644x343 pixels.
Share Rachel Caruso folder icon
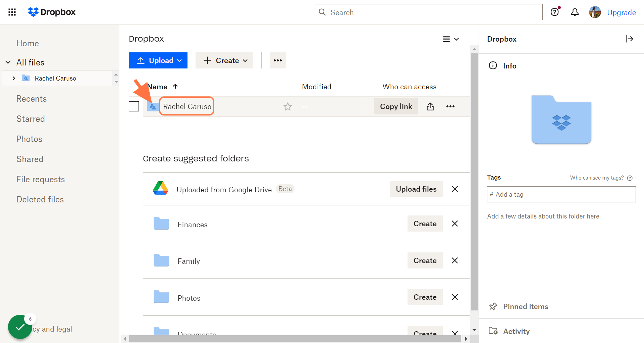pos(430,106)
